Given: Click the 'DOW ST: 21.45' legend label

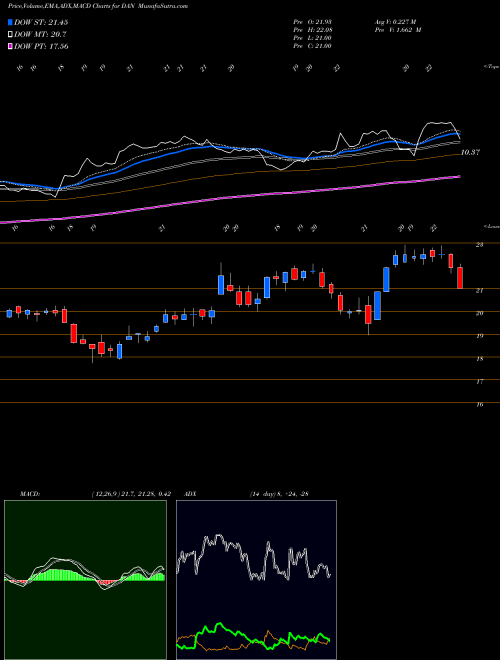Looking at the screenshot, I should 41,22.
